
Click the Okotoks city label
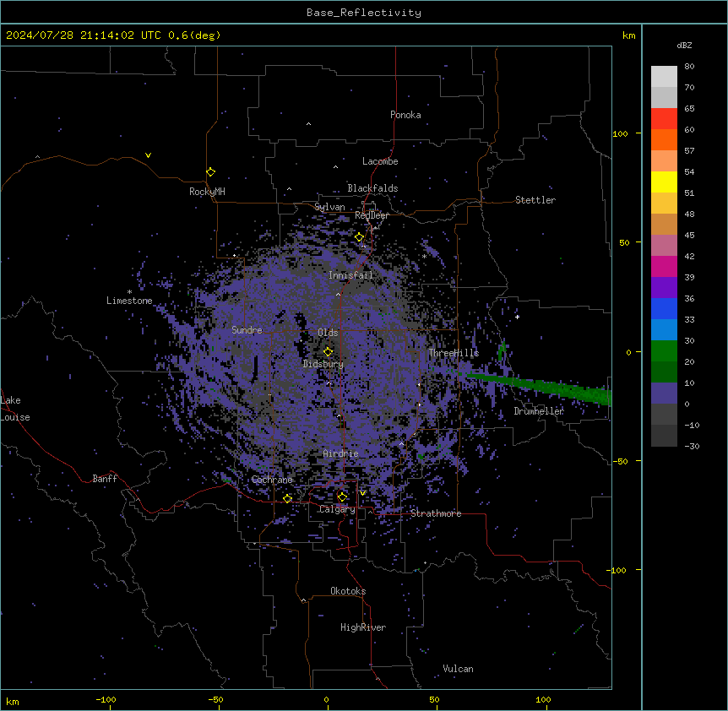click(348, 591)
